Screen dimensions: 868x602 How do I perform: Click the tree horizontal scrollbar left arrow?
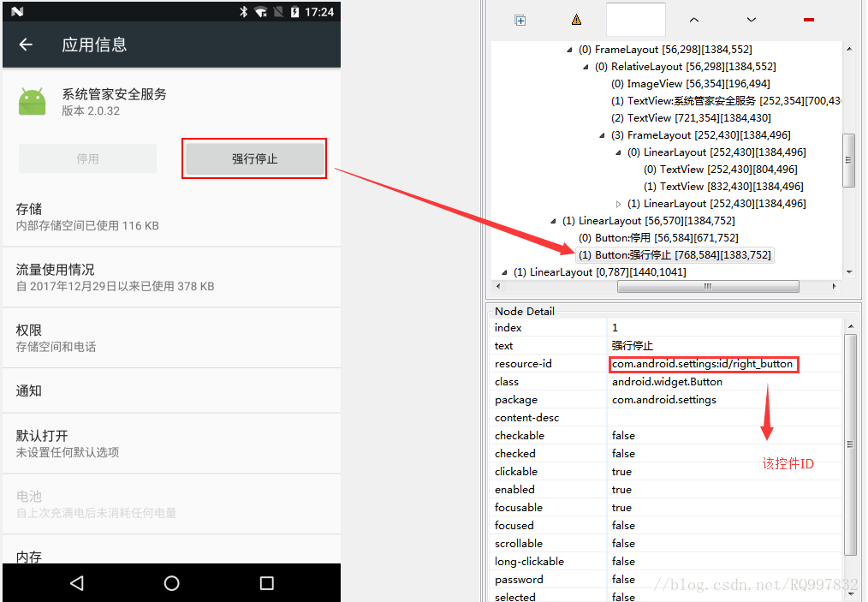pos(498,286)
